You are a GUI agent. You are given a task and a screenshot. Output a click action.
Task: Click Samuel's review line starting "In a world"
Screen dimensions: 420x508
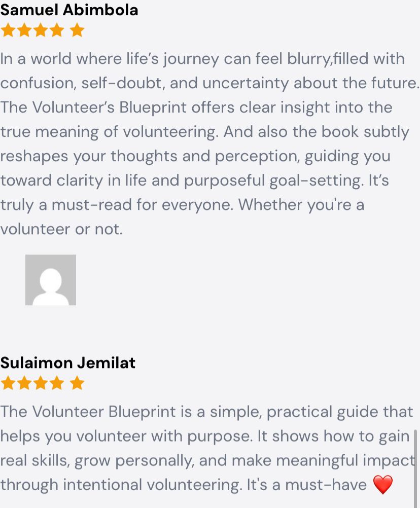pos(202,59)
